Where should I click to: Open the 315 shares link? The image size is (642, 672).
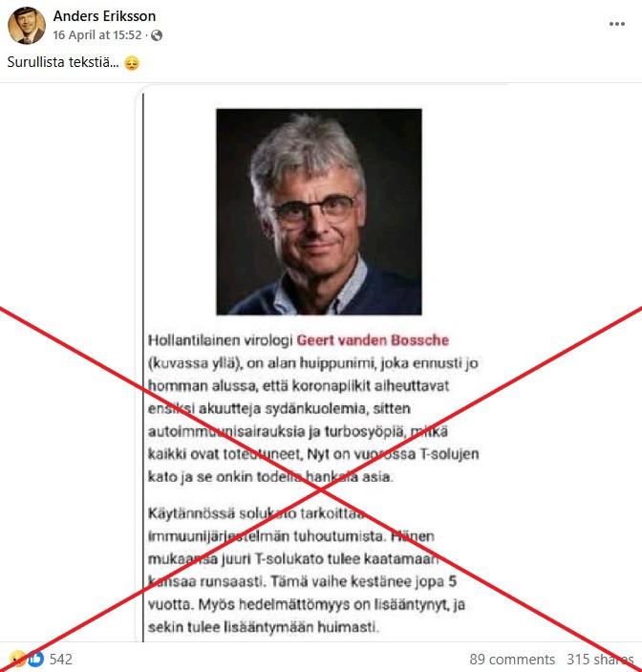pos(600,660)
